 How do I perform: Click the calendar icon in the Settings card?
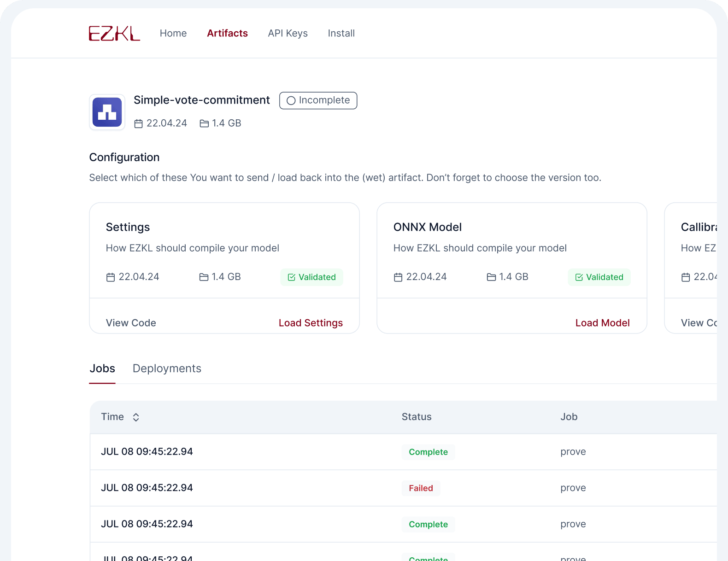click(111, 277)
